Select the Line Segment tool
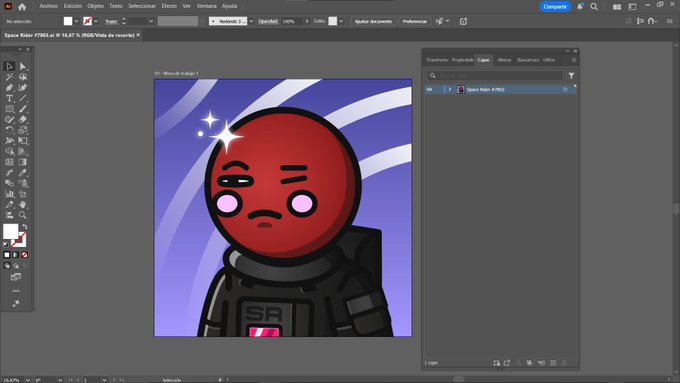 tap(23, 98)
